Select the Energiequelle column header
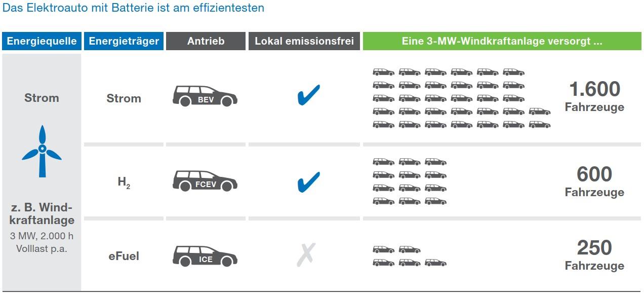This screenshot has width=644, height=293. click(x=42, y=41)
